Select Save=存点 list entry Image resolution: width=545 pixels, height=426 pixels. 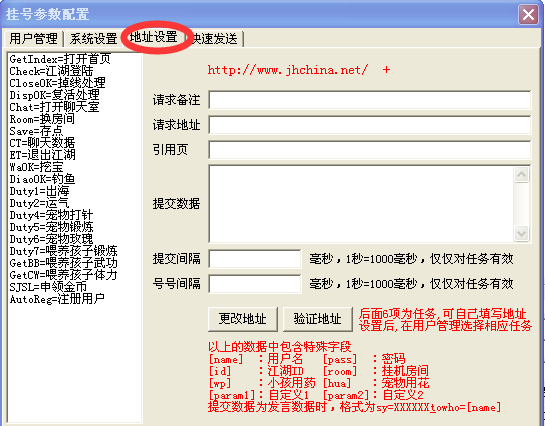[36, 131]
